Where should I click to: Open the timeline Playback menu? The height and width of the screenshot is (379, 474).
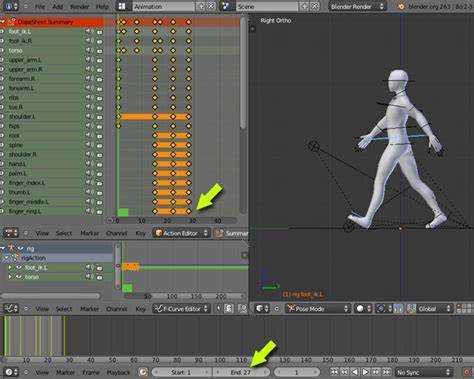coord(118,372)
